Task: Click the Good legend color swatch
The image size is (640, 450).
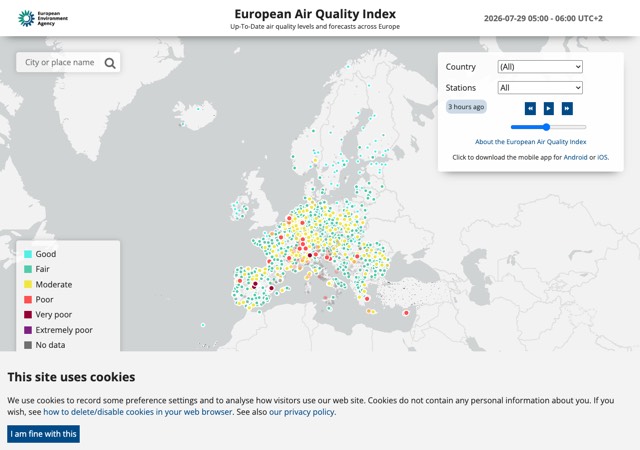Action: click(x=28, y=254)
